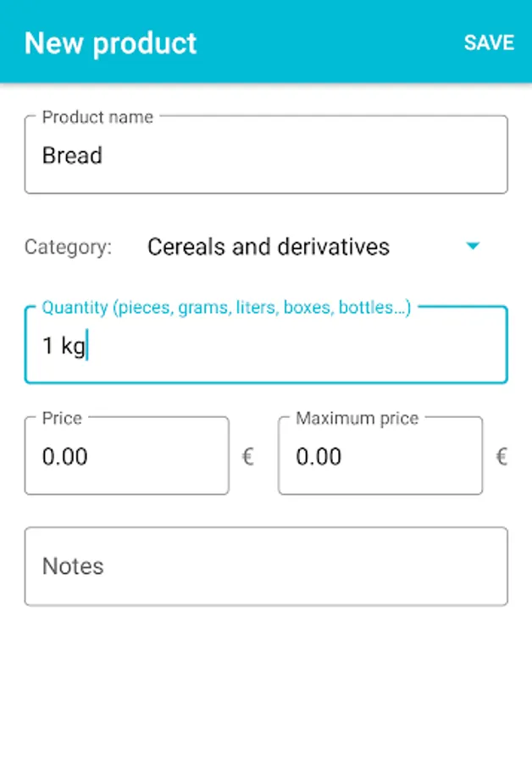Click the 0.00 value under Maximum price
532x763 pixels.
[x=319, y=457]
